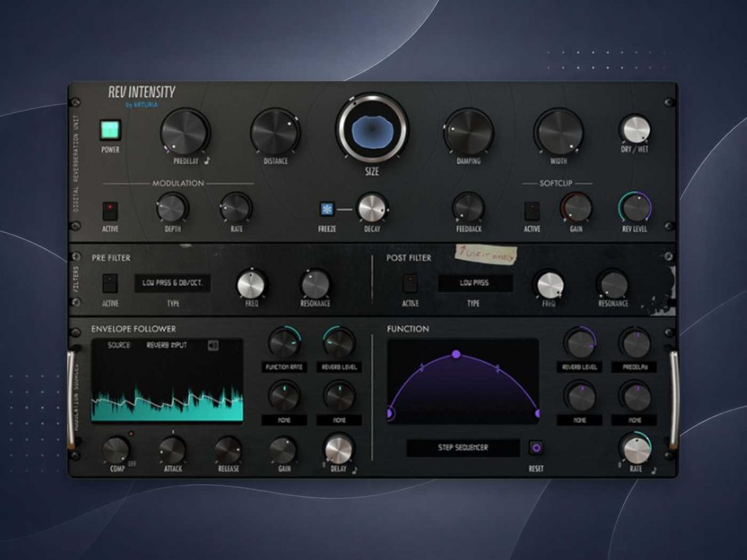Click amount knob above Envelope Follower Reverb Level
This screenshot has width=747, height=560.
tap(339, 343)
